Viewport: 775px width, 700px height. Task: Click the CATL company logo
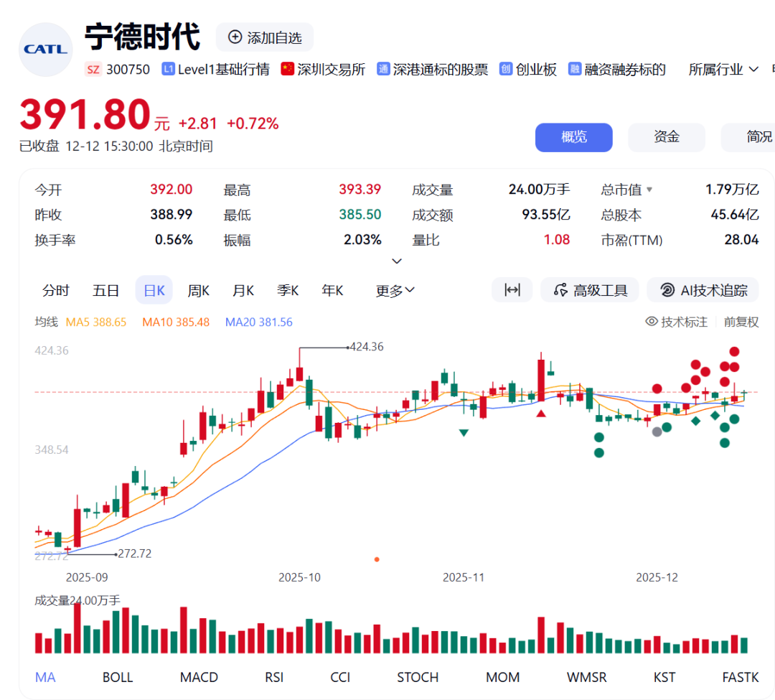click(x=45, y=50)
